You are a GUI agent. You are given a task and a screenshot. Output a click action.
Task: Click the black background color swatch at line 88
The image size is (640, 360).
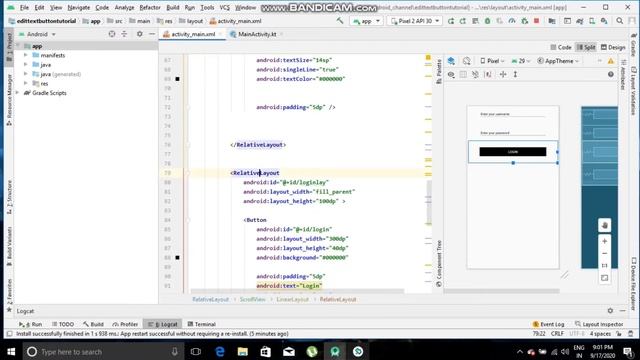tap(177, 258)
